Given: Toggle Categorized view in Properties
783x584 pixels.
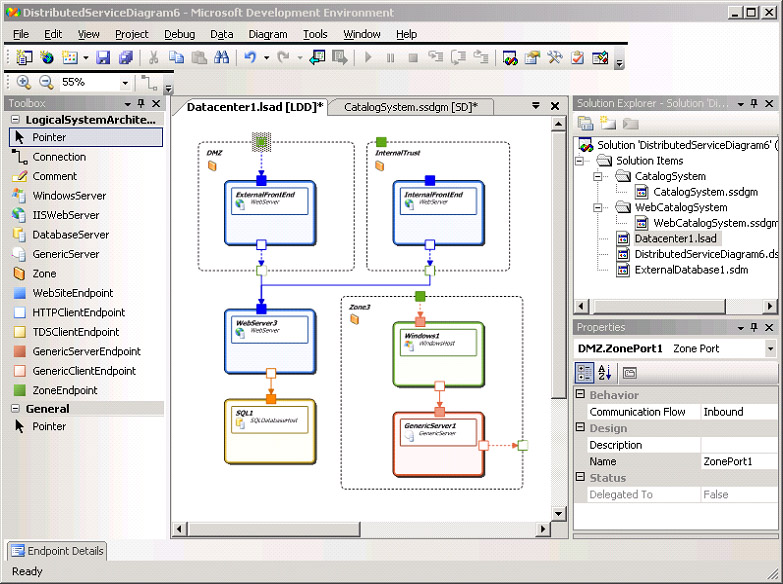Looking at the screenshot, I should pos(584,373).
